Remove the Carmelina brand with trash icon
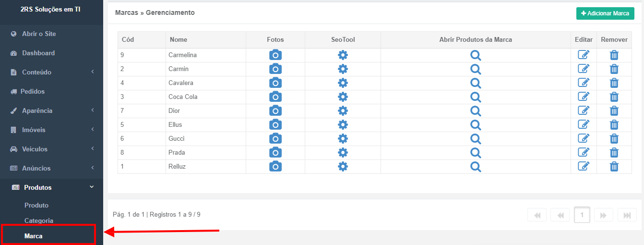This screenshot has height=245, width=644. click(x=614, y=55)
